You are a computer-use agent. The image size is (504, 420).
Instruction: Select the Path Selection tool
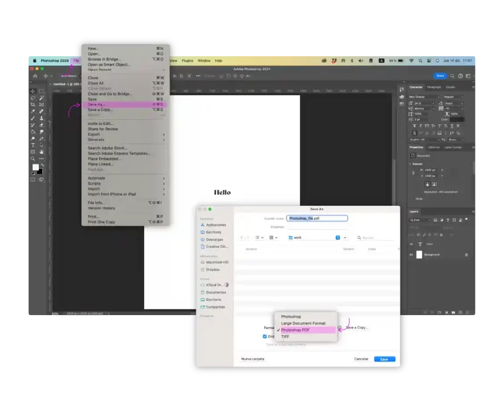pos(41,145)
